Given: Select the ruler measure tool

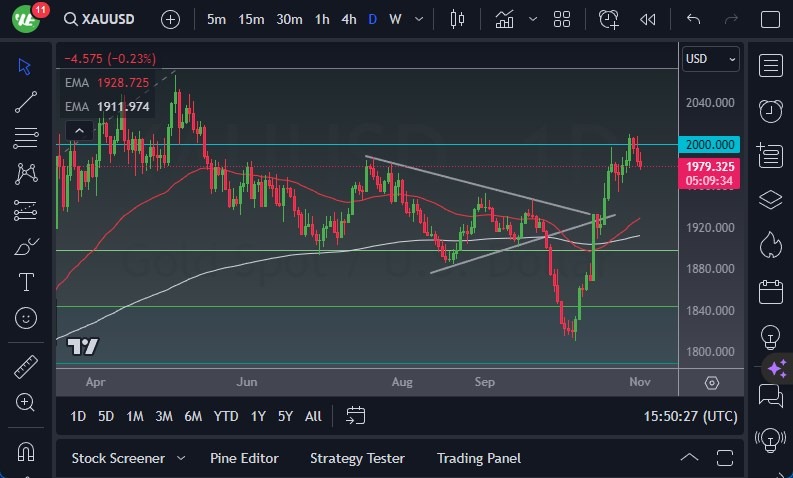Looking at the screenshot, I should [26, 367].
